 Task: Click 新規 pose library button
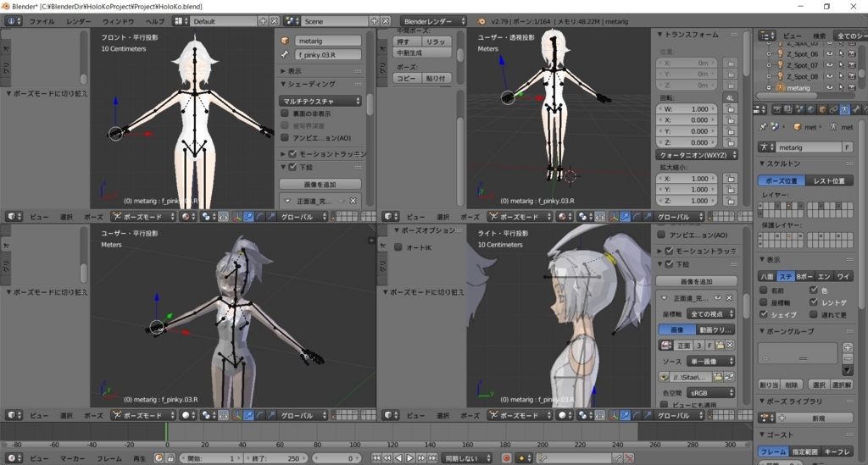click(818, 418)
